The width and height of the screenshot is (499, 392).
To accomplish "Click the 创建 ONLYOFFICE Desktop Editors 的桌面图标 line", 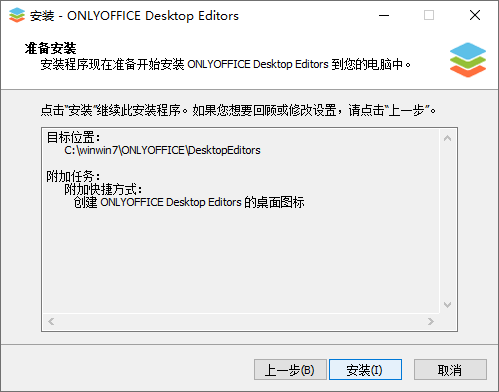I will click(189, 202).
